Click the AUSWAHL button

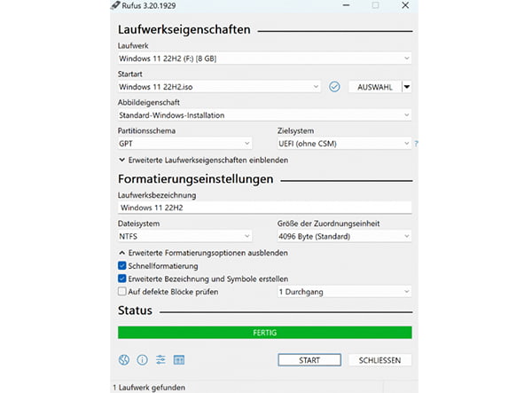tap(375, 87)
